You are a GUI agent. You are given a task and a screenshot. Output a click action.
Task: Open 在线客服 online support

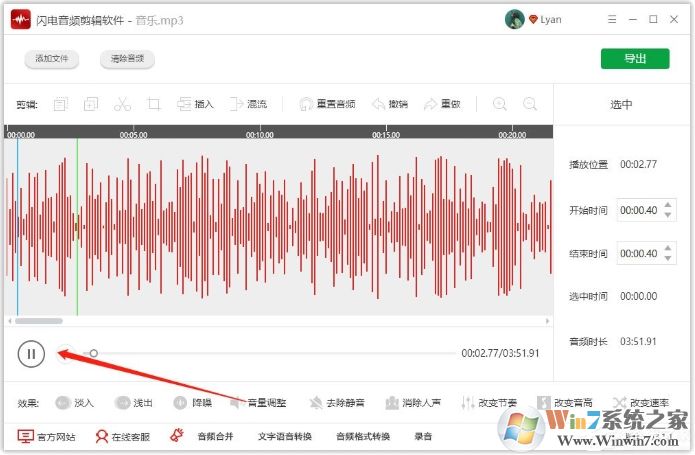pos(123,436)
